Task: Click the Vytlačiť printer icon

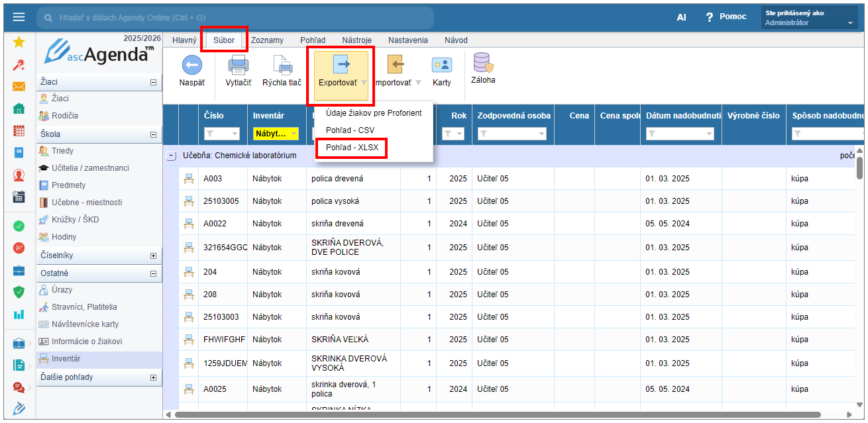Action: (x=238, y=66)
